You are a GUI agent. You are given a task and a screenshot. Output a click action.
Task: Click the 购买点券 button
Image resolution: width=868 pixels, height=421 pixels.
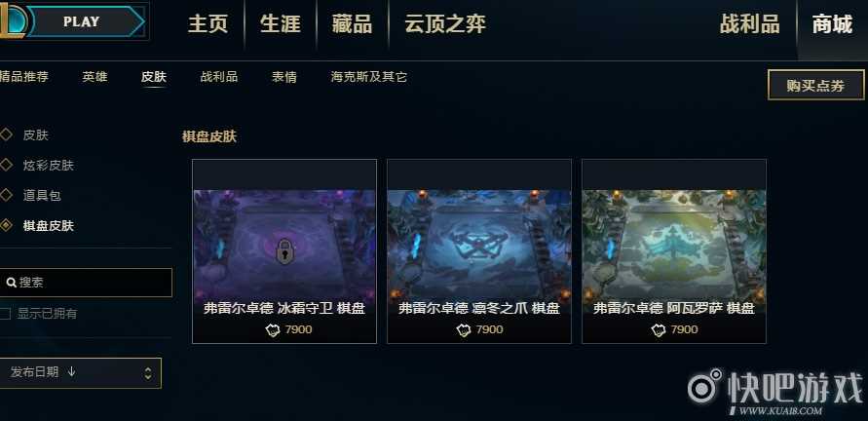coord(816,86)
